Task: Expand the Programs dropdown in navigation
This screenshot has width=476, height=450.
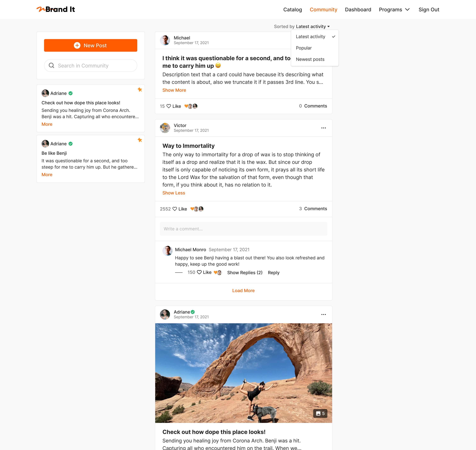Action: coord(394,10)
